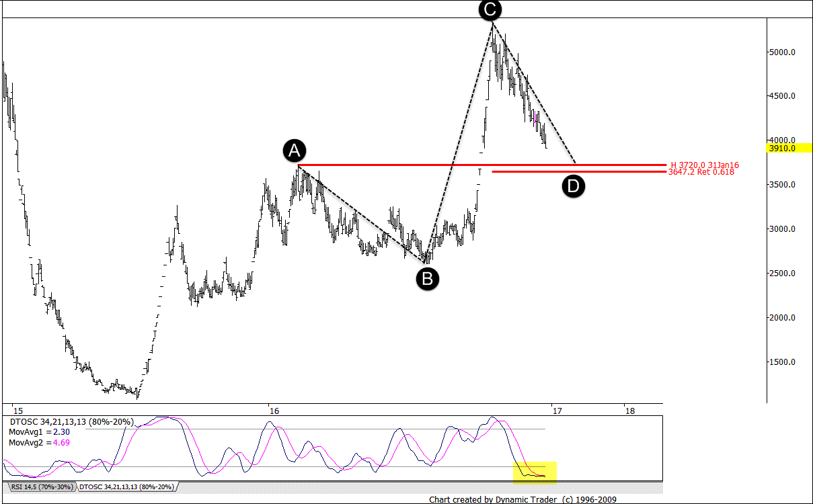
Task: Click the yellow highlight box on oscillator
Action: [x=535, y=472]
